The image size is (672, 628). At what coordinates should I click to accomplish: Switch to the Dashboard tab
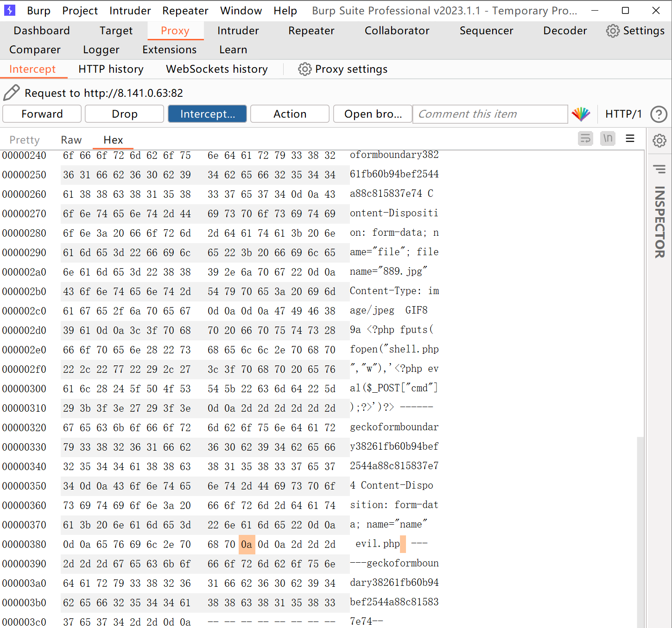coord(42,31)
